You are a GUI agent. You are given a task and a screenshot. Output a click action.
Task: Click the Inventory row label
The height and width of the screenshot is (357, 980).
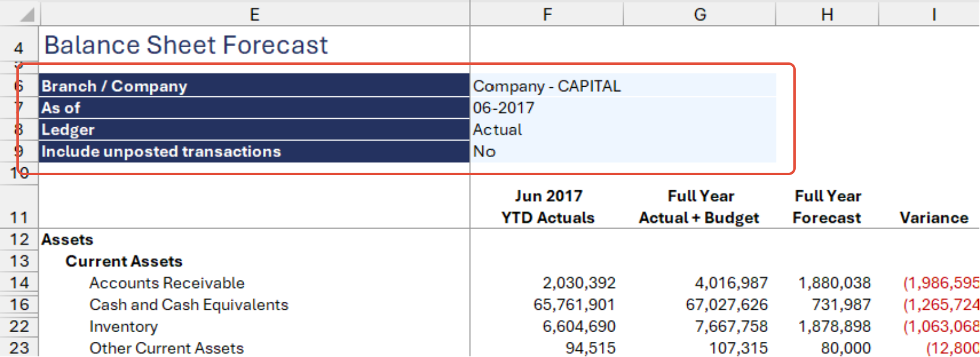tap(124, 327)
